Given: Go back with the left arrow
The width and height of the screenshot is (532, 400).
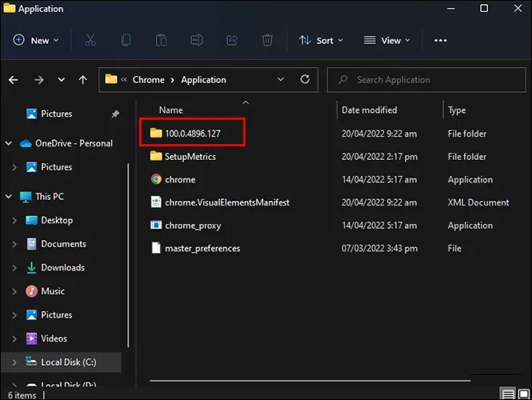Looking at the screenshot, I should [14, 80].
